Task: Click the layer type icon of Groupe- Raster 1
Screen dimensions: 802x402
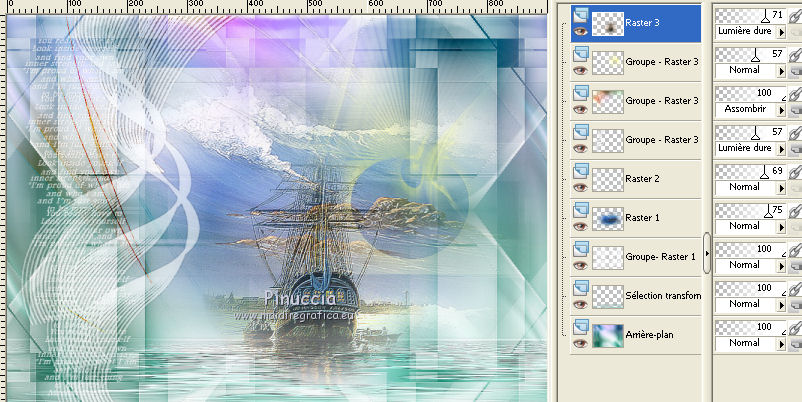Action: (580, 249)
